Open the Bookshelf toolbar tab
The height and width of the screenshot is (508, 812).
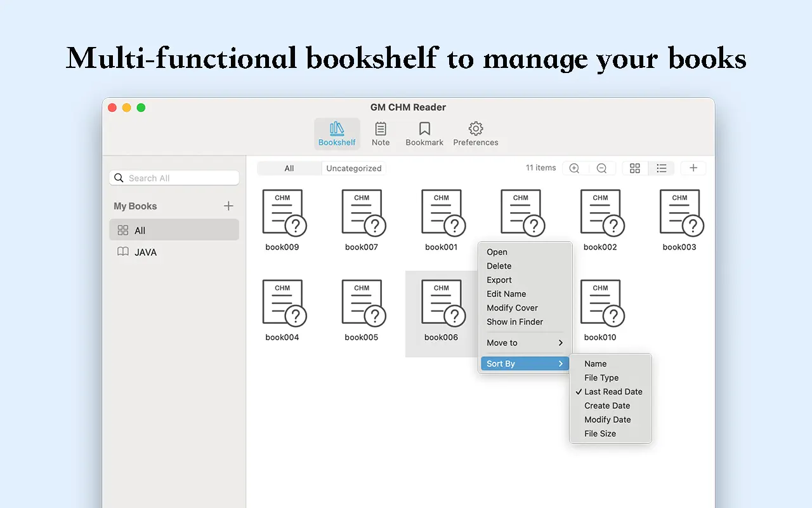coord(337,134)
